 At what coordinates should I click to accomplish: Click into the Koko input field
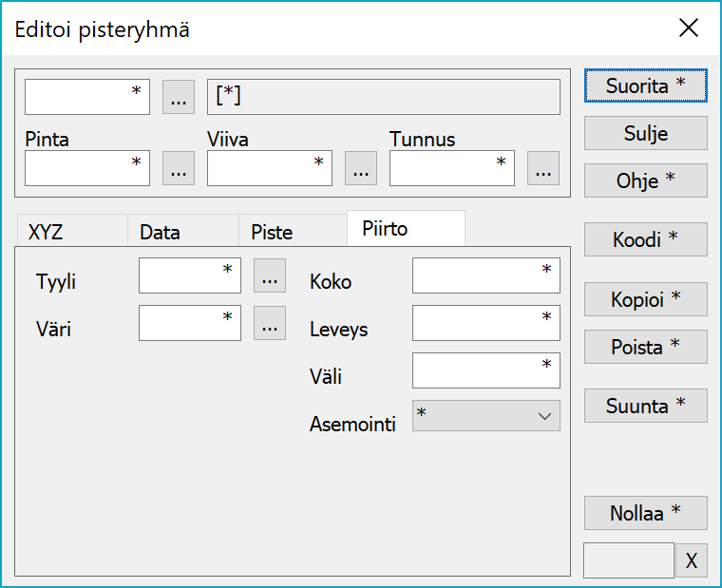click(x=485, y=276)
